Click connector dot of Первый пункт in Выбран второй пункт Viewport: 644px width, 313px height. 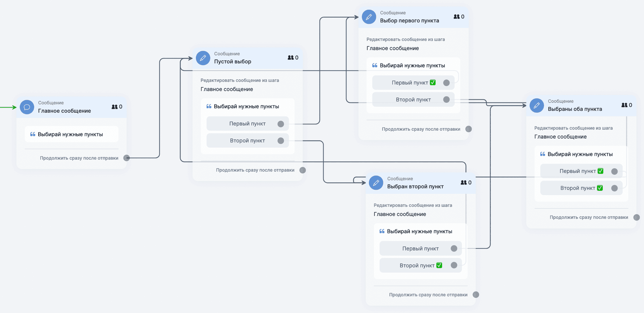coord(454,249)
